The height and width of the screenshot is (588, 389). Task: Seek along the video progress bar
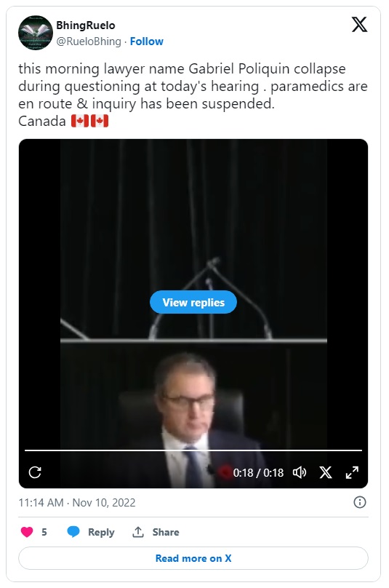coord(193,450)
